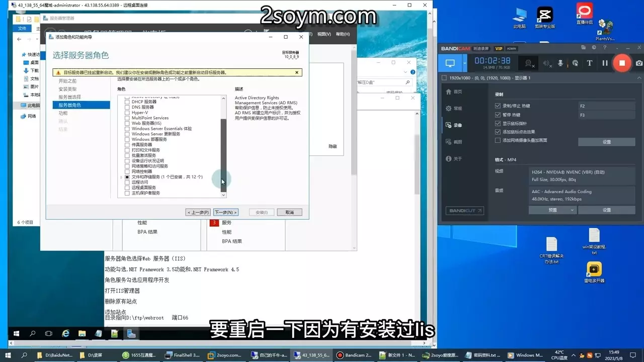Open Bandicam text overlay tool
This screenshot has height=362, width=644.
click(590, 63)
